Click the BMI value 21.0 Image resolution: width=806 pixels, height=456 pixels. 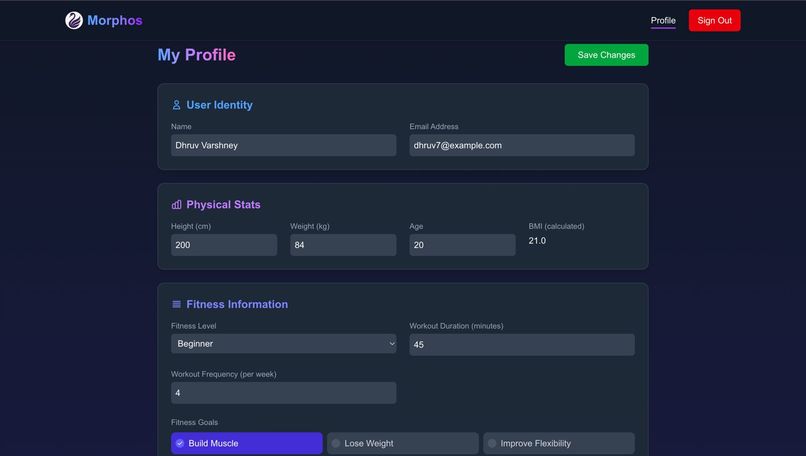tap(537, 241)
